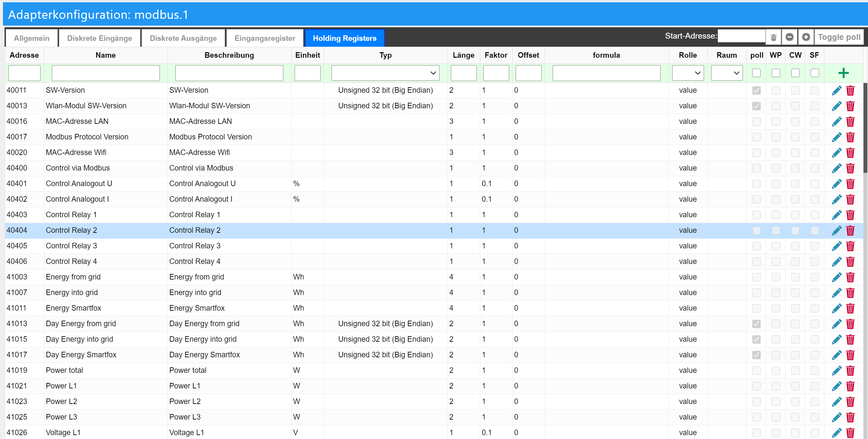
Task: Click the Start-Adresse input field
Action: coord(741,36)
